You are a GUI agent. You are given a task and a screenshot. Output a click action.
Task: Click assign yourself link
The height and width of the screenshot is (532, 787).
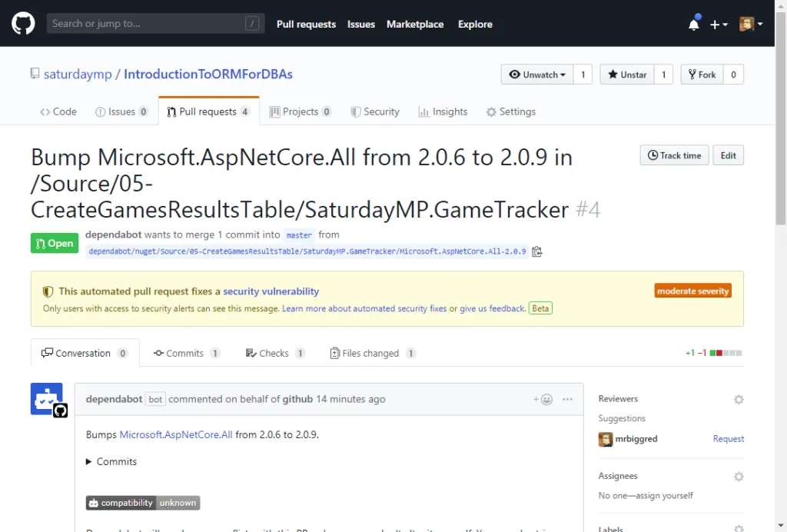click(x=665, y=495)
